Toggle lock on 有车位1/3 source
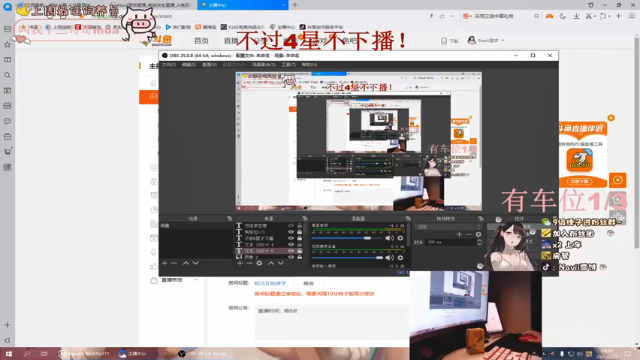The width and height of the screenshot is (640, 360). pos(300,232)
